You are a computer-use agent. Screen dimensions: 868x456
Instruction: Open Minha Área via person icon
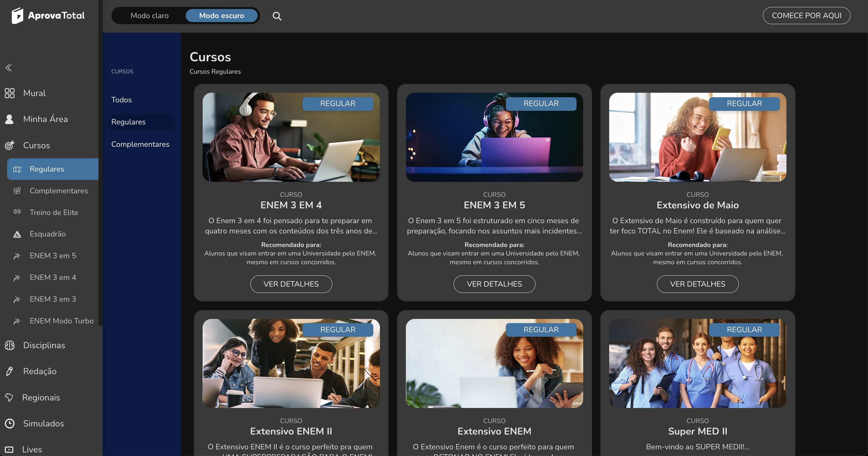pos(9,119)
